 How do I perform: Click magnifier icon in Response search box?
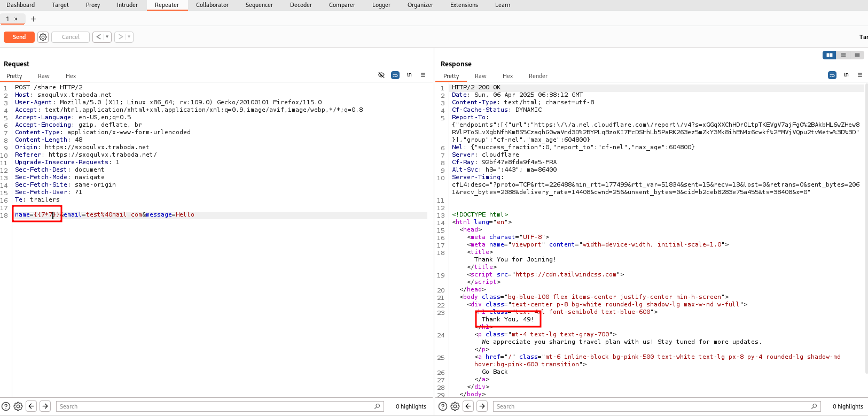[814, 406]
